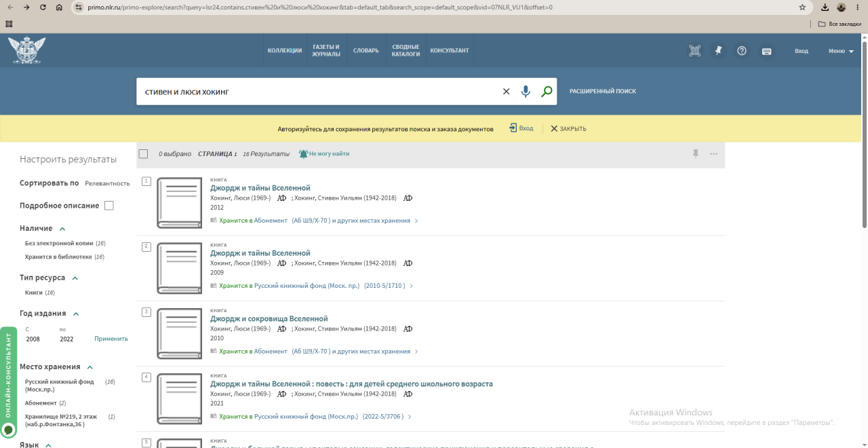This screenshot has width=868, height=448.
Task: Open the Меню dropdown in the header
Action: pyautogui.click(x=841, y=51)
